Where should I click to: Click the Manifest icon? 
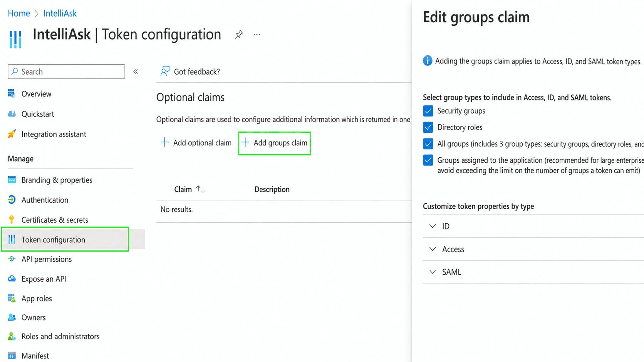12,355
